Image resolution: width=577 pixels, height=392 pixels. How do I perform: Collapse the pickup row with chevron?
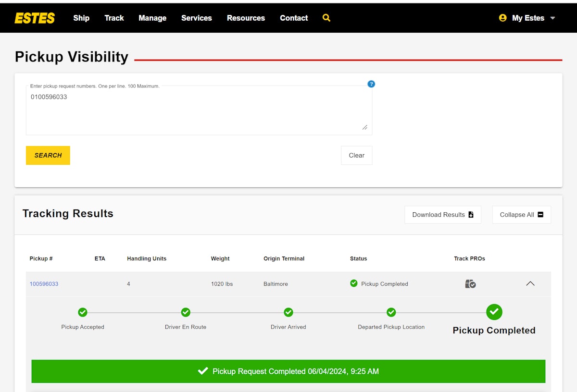pyautogui.click(x=530, y=284)
